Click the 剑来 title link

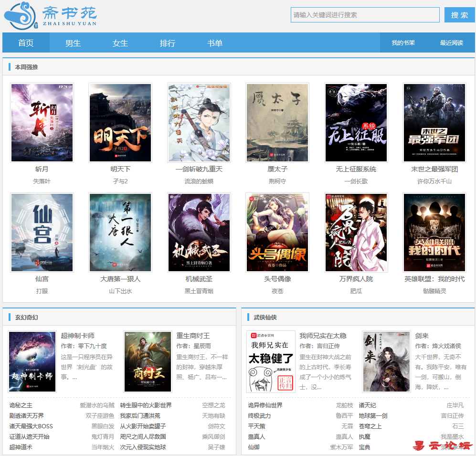pos(422,336)
